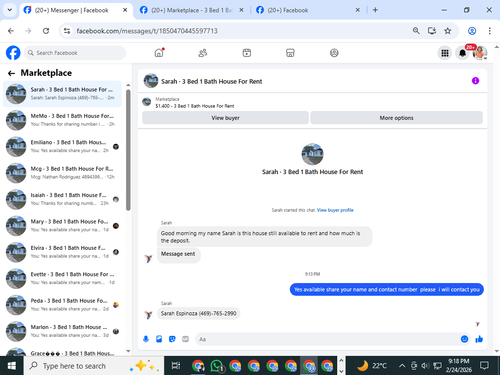The image size is (500, 375).
Task: Open Chrome three-dot menu
Action: coord(490,31)
